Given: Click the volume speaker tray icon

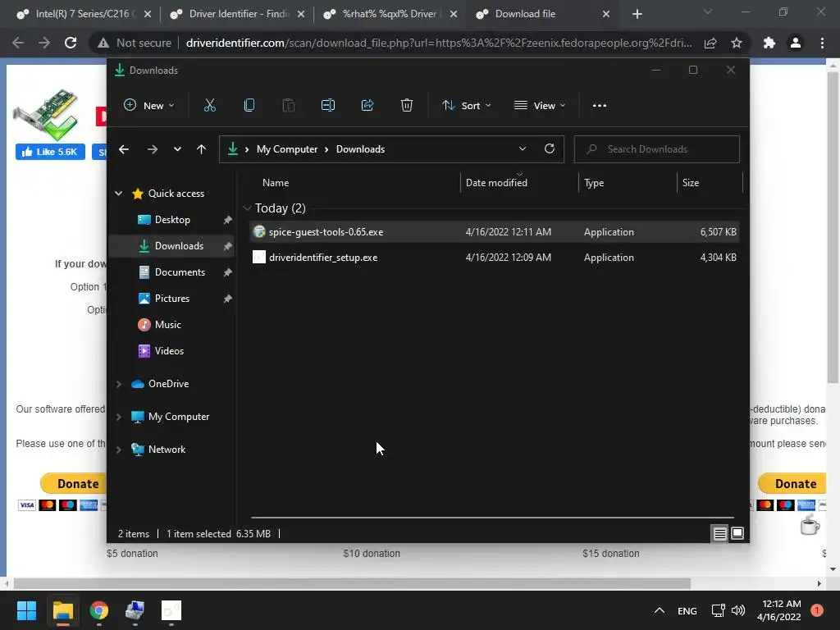Looking at the screenshot, I should pyautogui.click(x=738, y=610).
